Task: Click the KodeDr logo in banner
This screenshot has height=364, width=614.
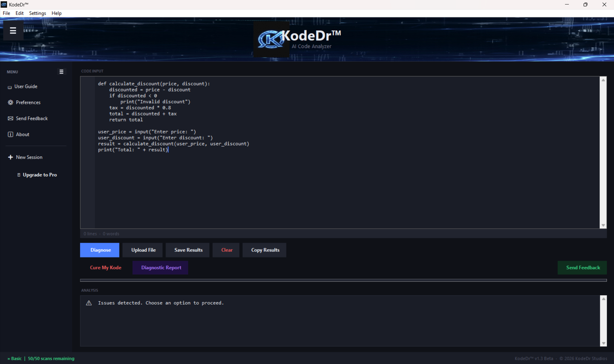Action: coord(271,39)
